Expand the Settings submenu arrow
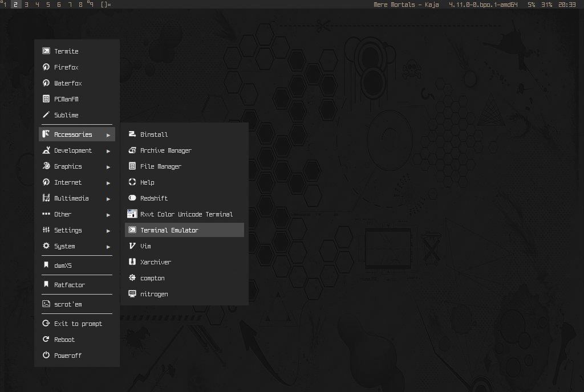Screen dimensions: 584x392 pyautogui.click(x=108, y=231)
